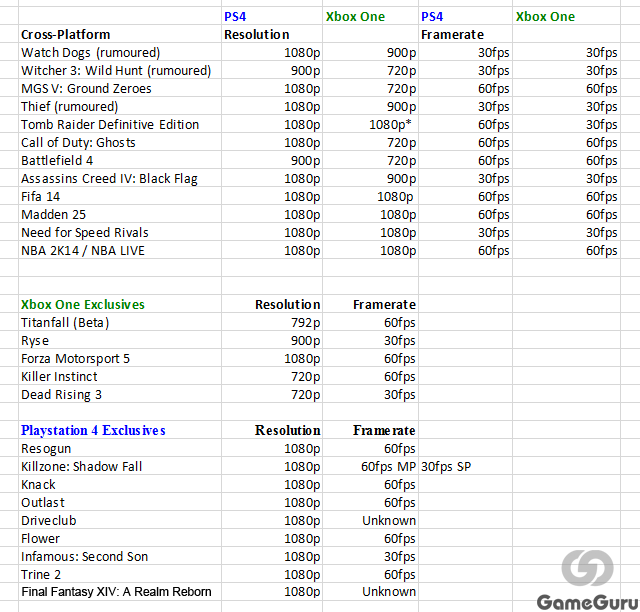Select the Dead Rising 3 cell

(120, 394)
